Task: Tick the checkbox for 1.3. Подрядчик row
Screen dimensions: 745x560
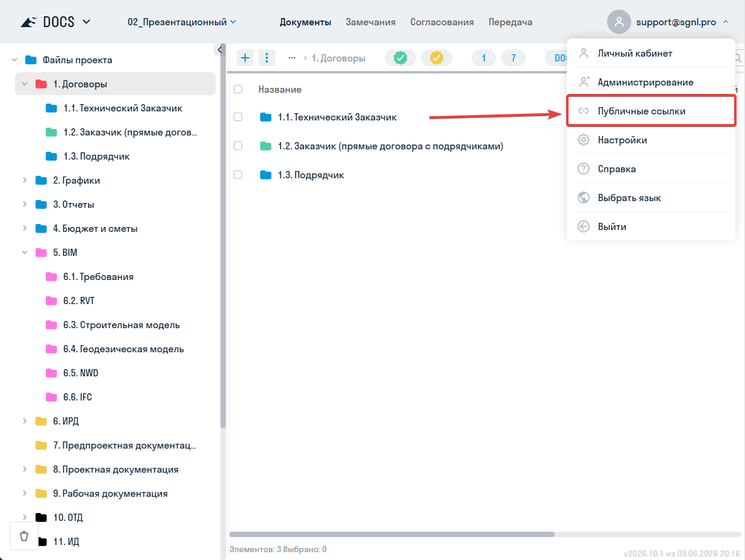Action: coord(238,175)
